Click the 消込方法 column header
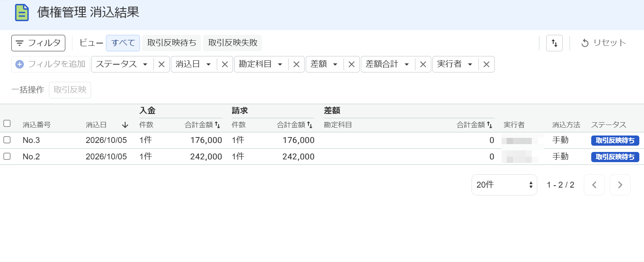This screenshot has height=262, width=644. (566, 125)
